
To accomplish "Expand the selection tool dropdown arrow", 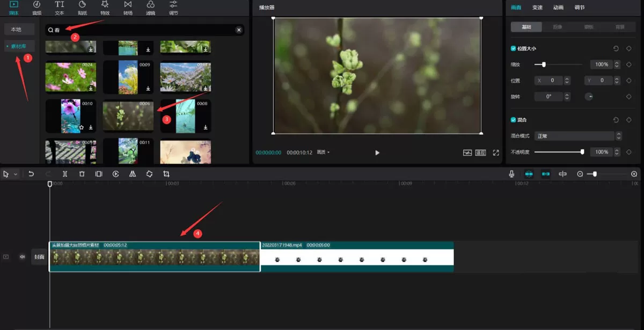I will pos(16,174).
